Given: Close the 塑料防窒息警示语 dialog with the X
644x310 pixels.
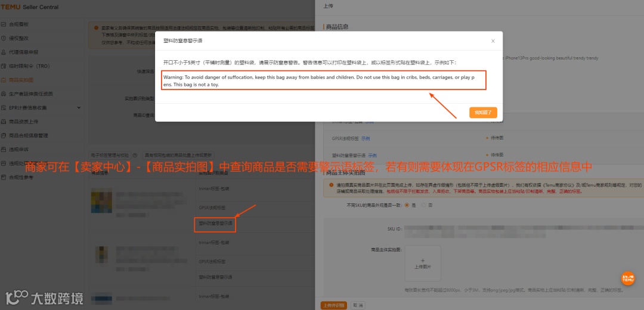Looking at the screenshot, I should tap(493, 41).
